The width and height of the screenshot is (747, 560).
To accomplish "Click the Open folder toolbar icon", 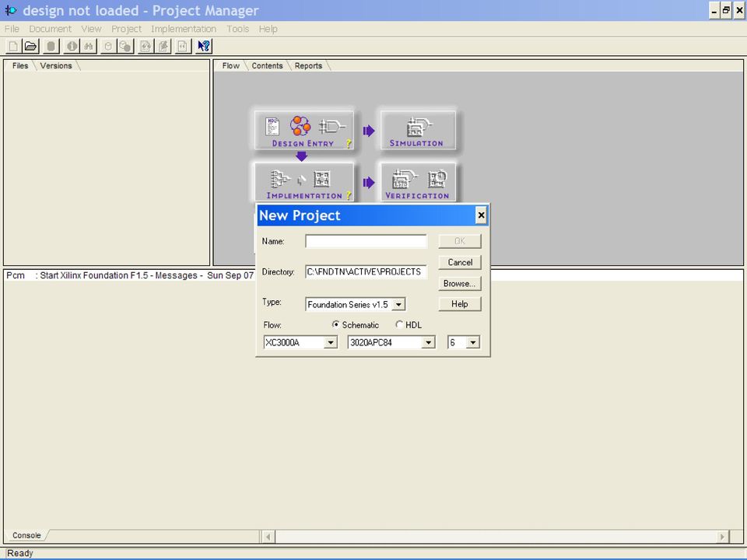I will pos(31,46).
